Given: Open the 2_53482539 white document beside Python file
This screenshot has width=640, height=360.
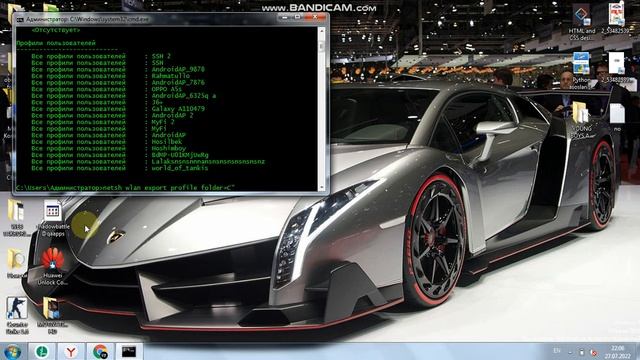Looking at the screenshot, I should [x=617, y=68].
